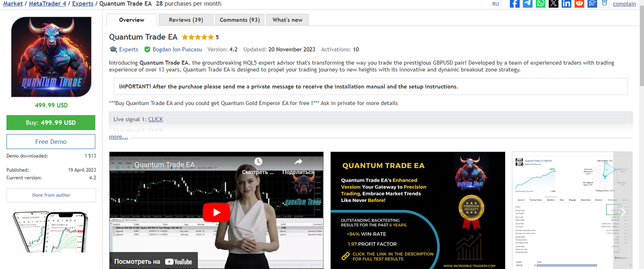
Task: Click the Quantum Trade EA product logo image
Action: [51, 56]
